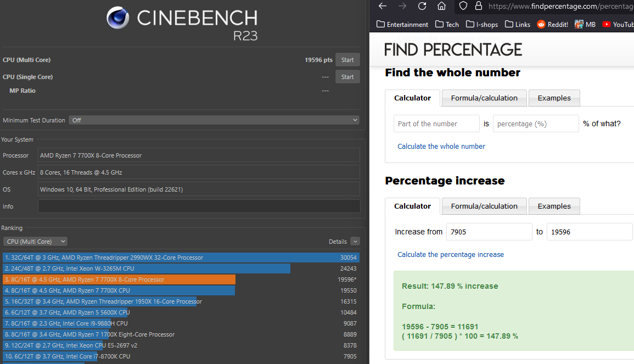
Task: Click the browser back arrow
Action: click(383, 6)
